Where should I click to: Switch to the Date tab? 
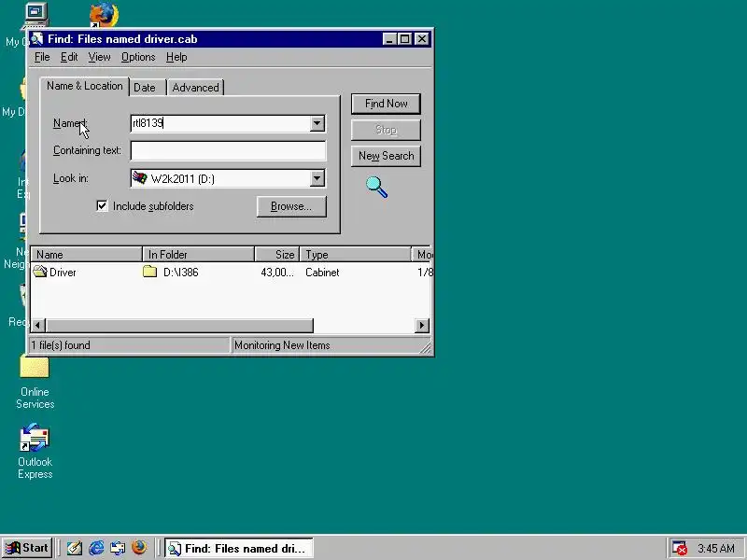[145, 88]
